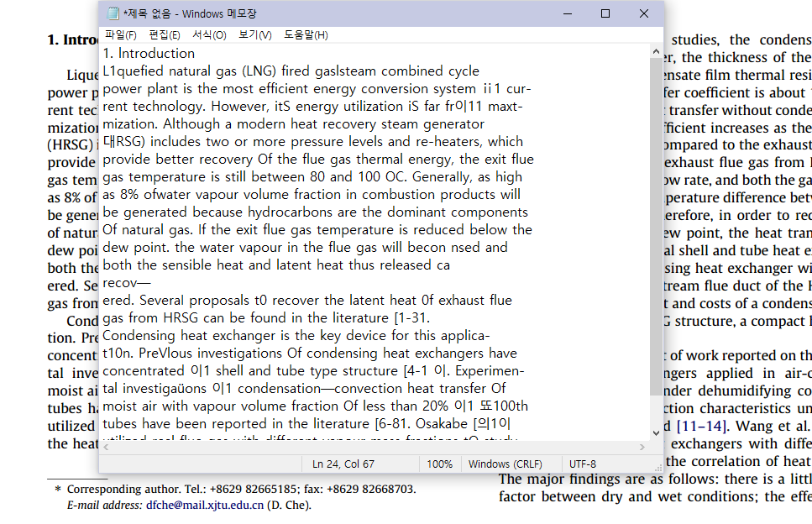Click the horizontal scrollbar right arrow
This screenshot has height=524, width=812.
[642, 447]
